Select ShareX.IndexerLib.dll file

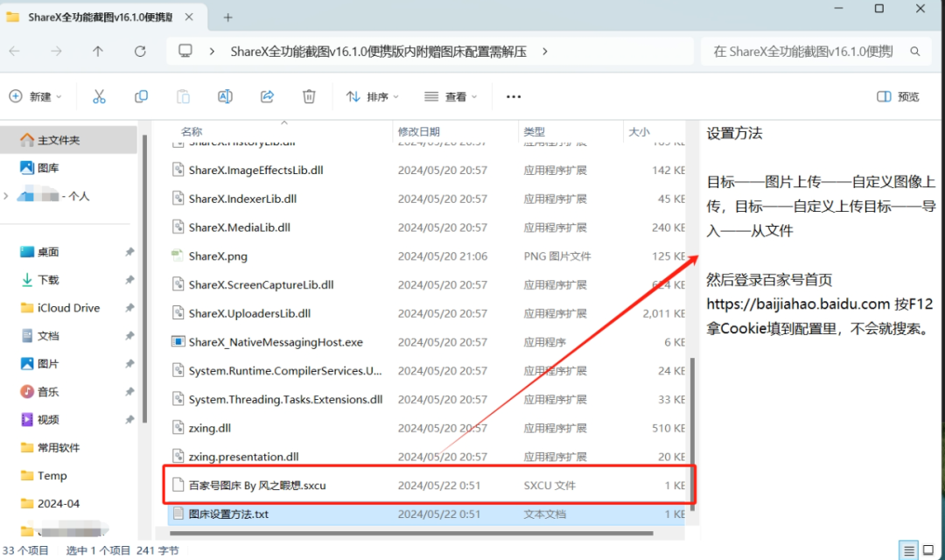click(427, 199)
